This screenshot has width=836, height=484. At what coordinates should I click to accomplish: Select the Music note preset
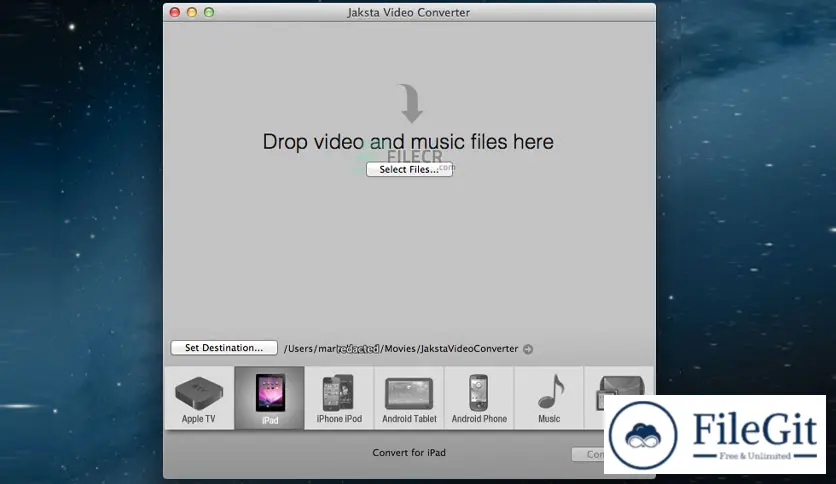(x=549, y=398)
